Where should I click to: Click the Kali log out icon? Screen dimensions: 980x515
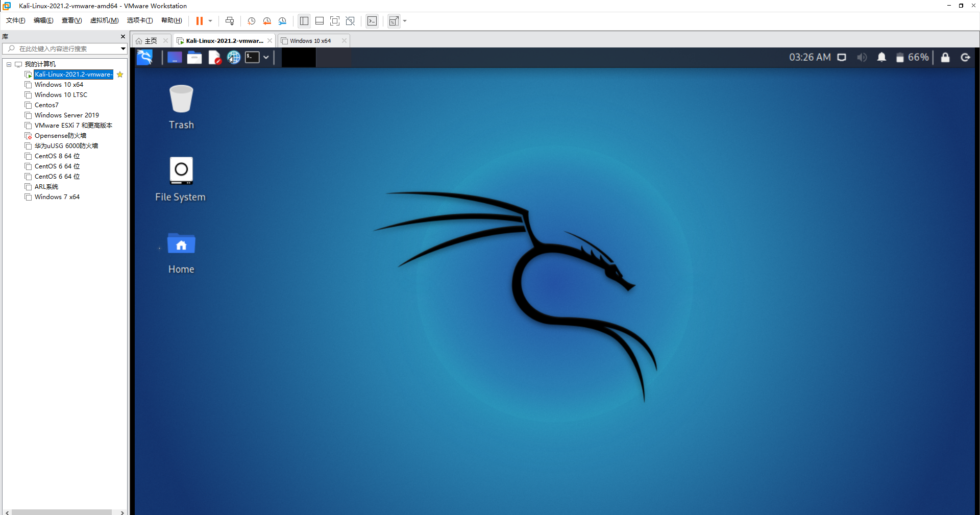coord(966,58)
